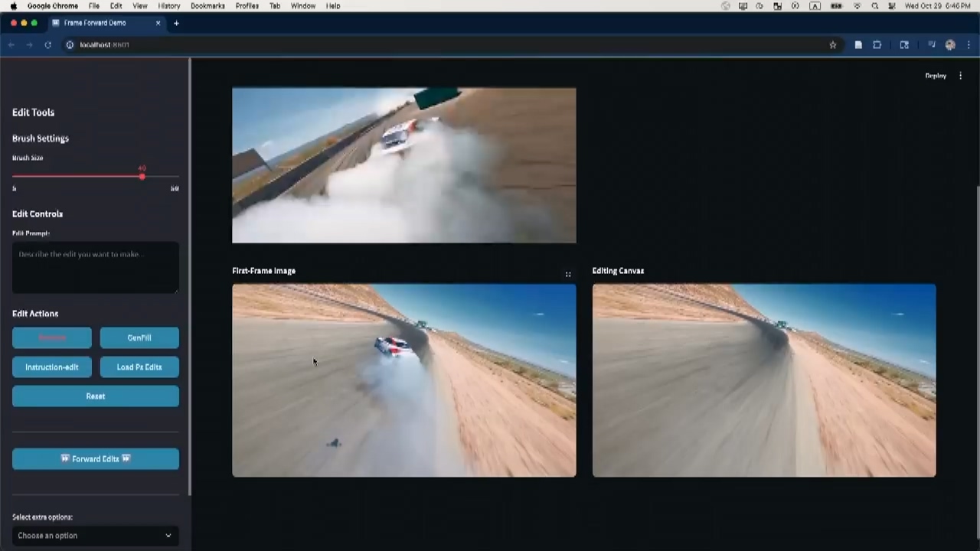Click the Load Px Edits button
Screen dimensions: 980x551
[139, 367]
